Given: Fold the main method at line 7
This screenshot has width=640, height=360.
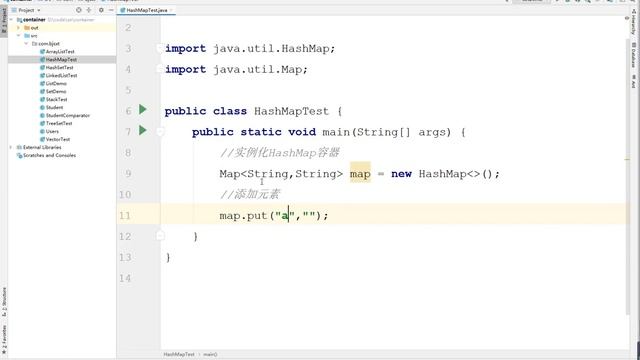Looking at the screenshot, I should [160, 132].
